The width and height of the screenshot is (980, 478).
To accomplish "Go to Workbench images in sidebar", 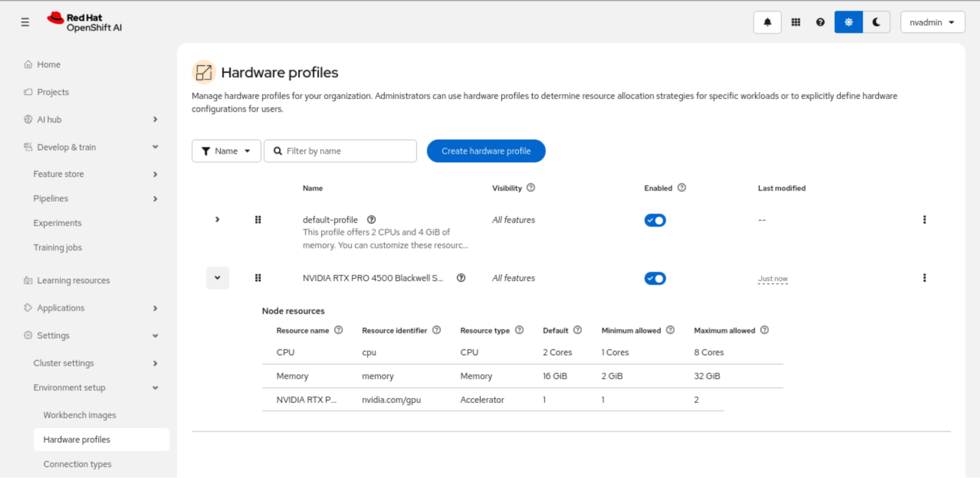I will click(x=79, y=415).
